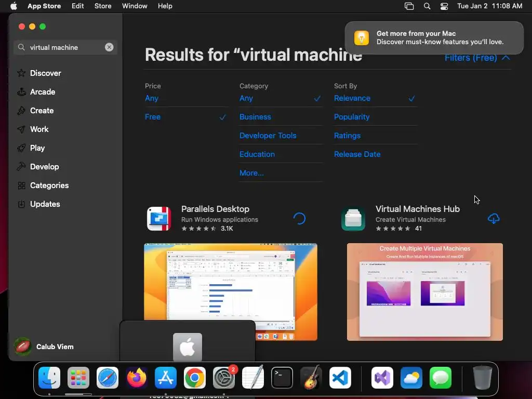Viewport: 532px width, 399px height.
Task: Filter by Education category
Action: [x=257, y=154]
